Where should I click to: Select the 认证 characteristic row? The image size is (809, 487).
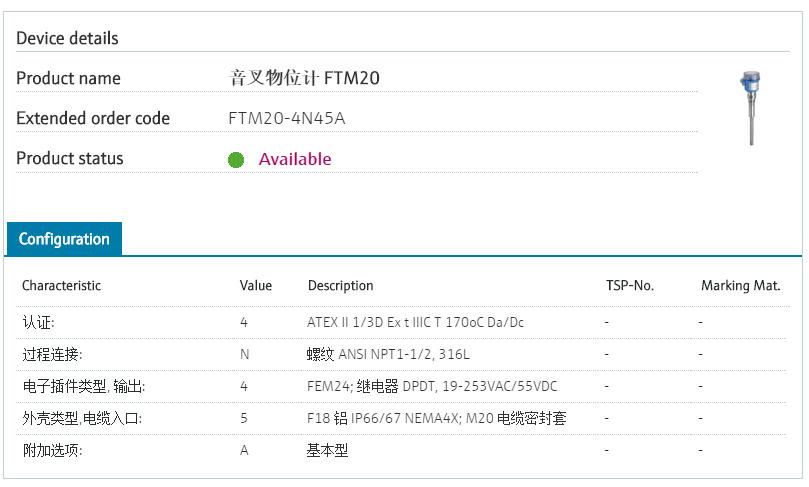tap(39, 323)
